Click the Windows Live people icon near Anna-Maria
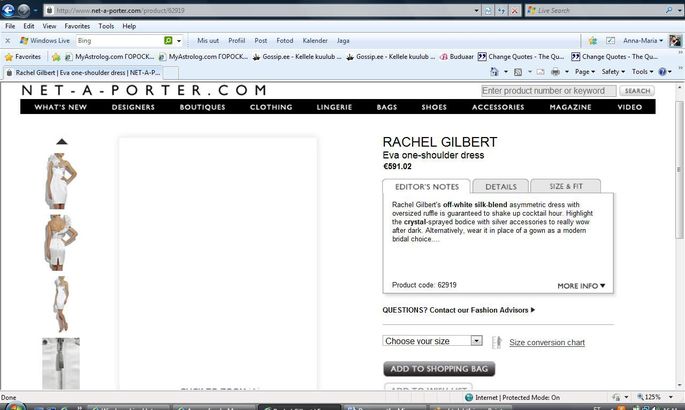This screenshot has height=410, width=685. click(x=593, y=41)
